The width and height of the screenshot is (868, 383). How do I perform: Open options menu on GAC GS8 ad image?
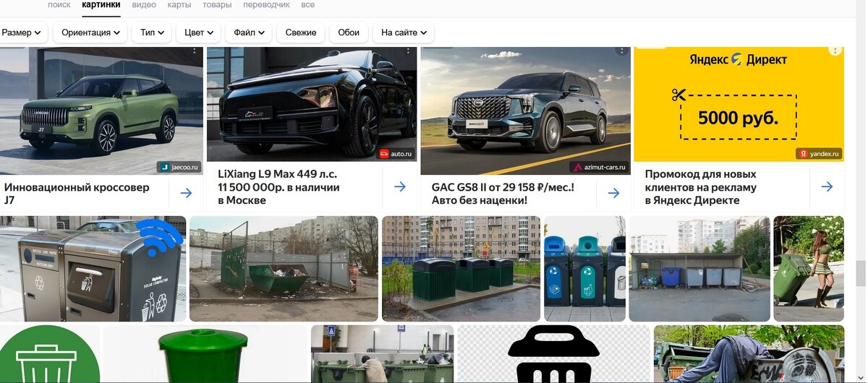coord(621,51)
